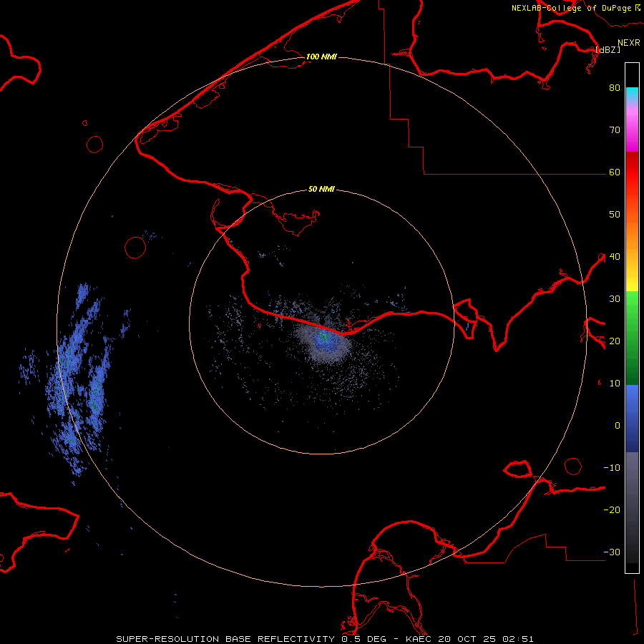Click the gray segment of the color bar

(632, 507)
